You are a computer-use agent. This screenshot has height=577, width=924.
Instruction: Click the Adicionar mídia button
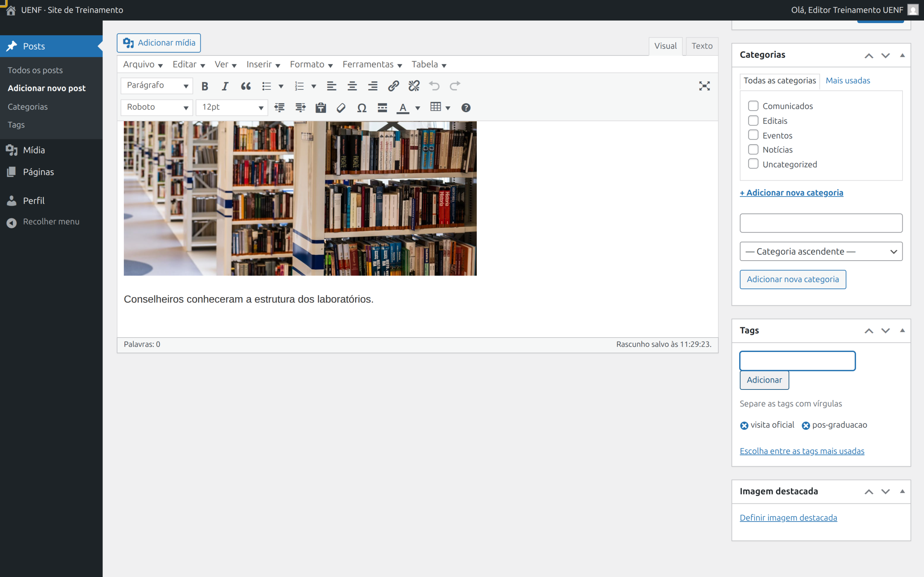159,43
